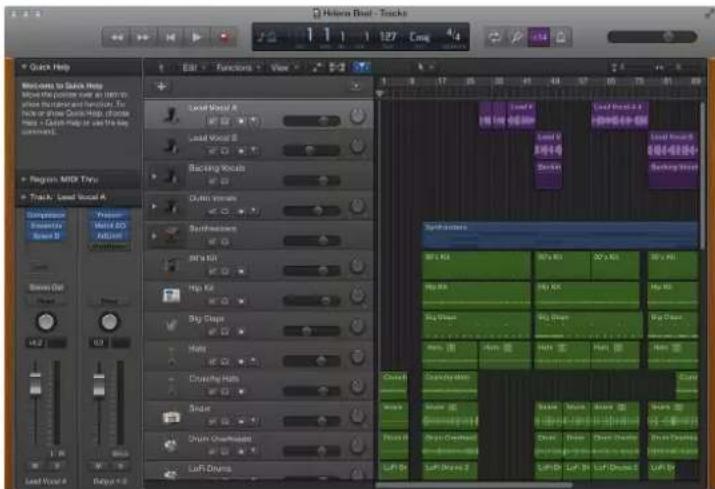Click the Fast Forward transport button
715x489 pixels.
(143, 37)
